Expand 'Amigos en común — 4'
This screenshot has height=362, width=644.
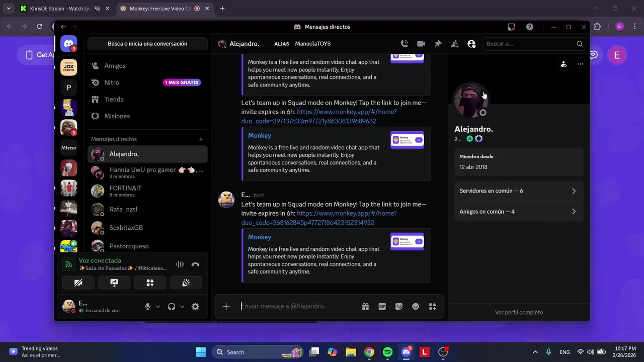(518, 212)
